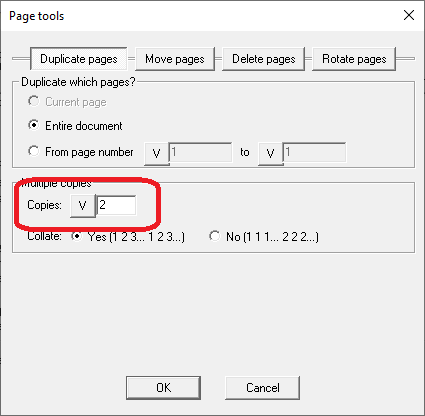
Task: Open the V dropdown for the starting page
Action: [x=156, y=153]
